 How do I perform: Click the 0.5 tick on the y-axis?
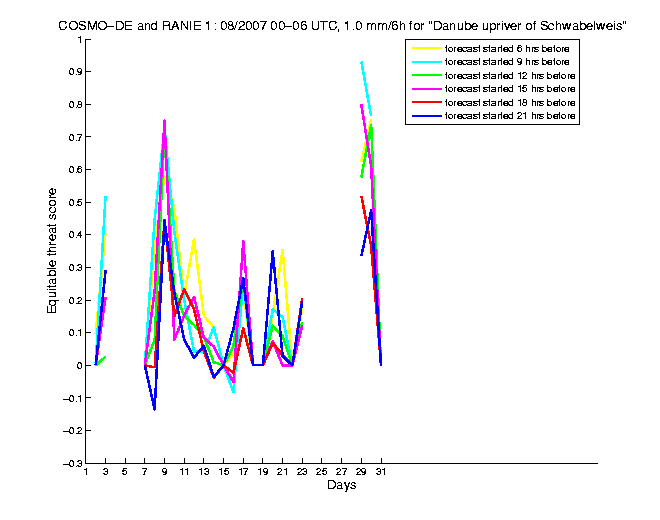74,202
